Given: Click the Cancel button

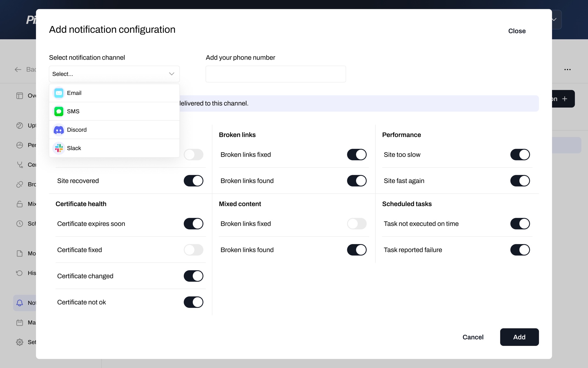Looking at the screenshot, I should (x=473, y=337).
